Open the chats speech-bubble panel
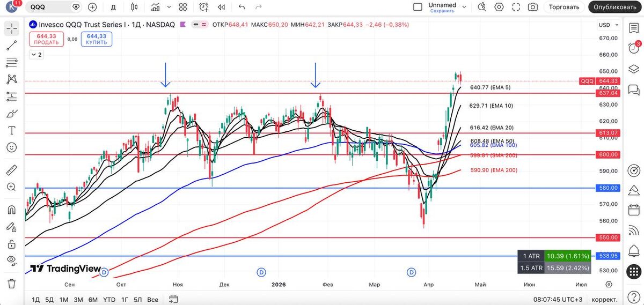This screenshot has height=305, width=644. click(633, 90)
